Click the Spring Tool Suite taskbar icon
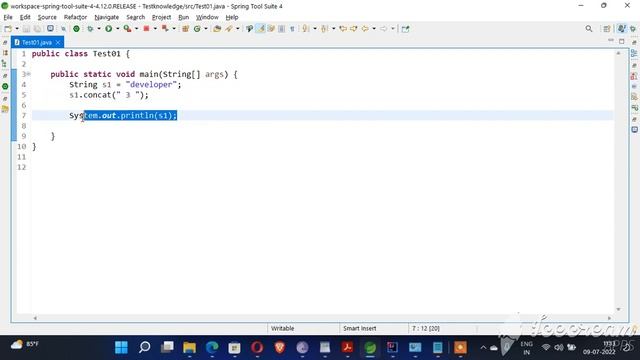 pyautogui.click(x=370, y=347)
